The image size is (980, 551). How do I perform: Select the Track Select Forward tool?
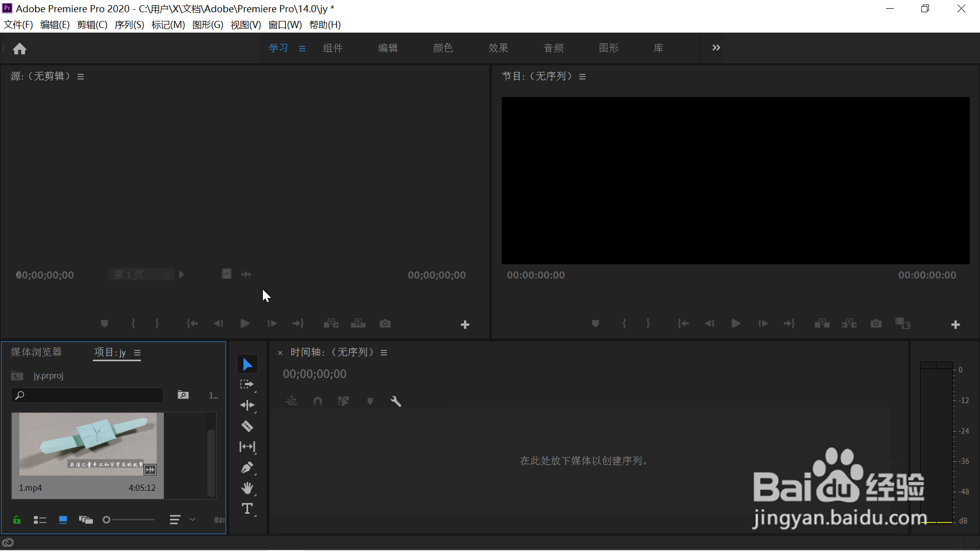(x=248, y=385)
